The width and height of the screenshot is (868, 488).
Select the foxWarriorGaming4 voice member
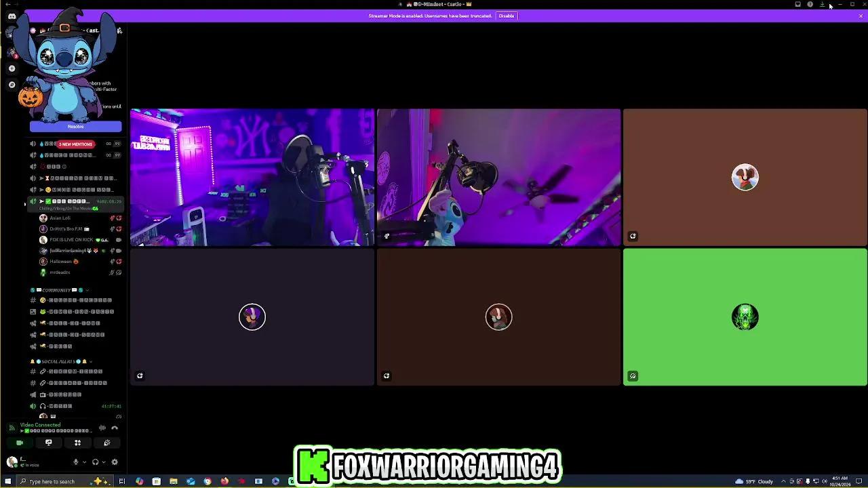tap(80, 251)
